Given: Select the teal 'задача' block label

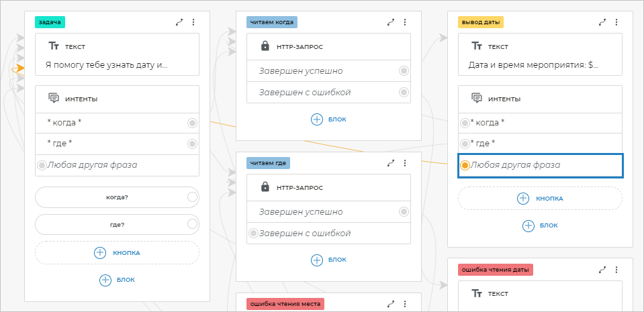Looking at the screenshot, I should 50,22.
